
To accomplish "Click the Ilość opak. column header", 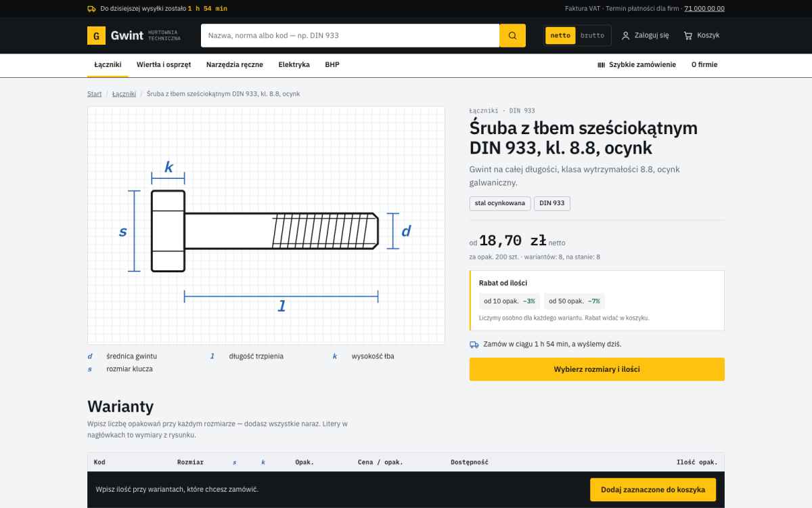I will click(x=697, y=462).
